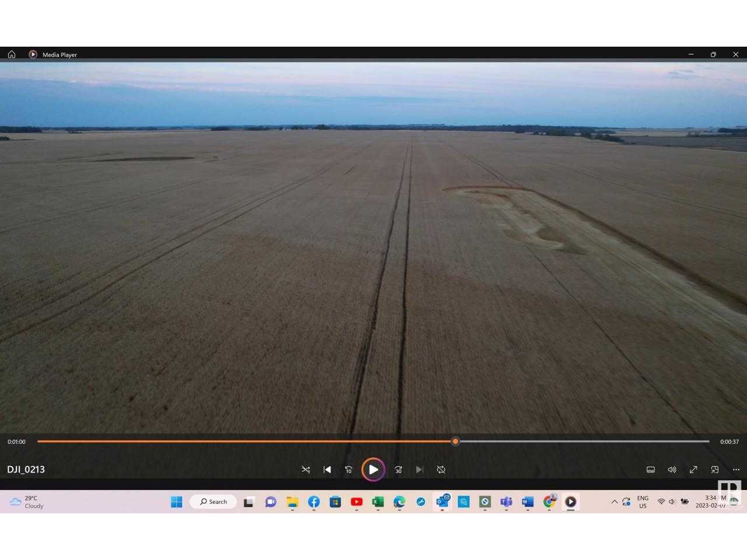Screen dimensions: 747x560
Task: Skip to previous track
Action: coord(327,470)
